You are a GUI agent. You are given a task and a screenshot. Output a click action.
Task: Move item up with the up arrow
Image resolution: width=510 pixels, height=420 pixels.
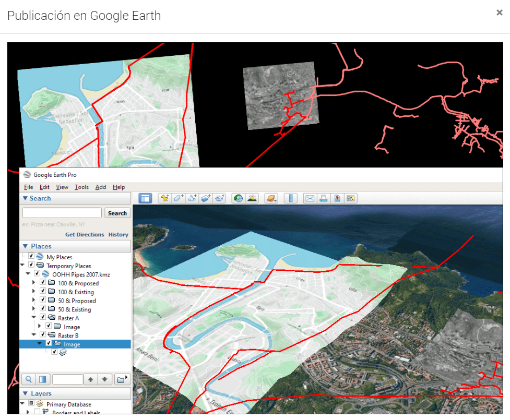(x=91, y=379)
